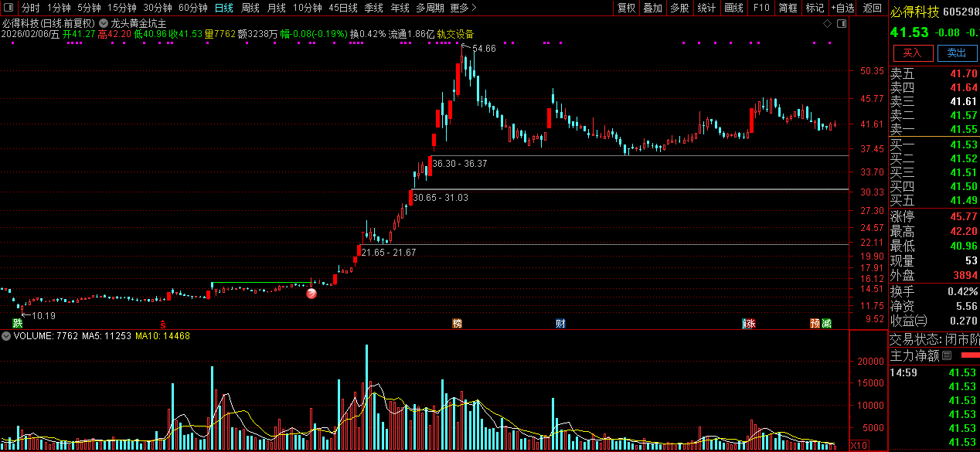Switch to the 月线 monthly tab
This screenshot has width=980, height=452.
click(x=276, y=8)
